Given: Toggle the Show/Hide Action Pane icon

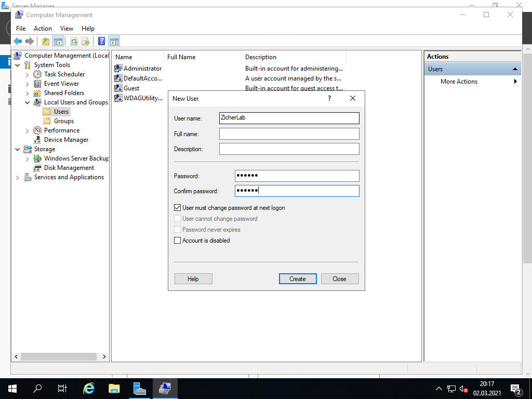Looking at the screenshot, I should [x=114, y=42].
